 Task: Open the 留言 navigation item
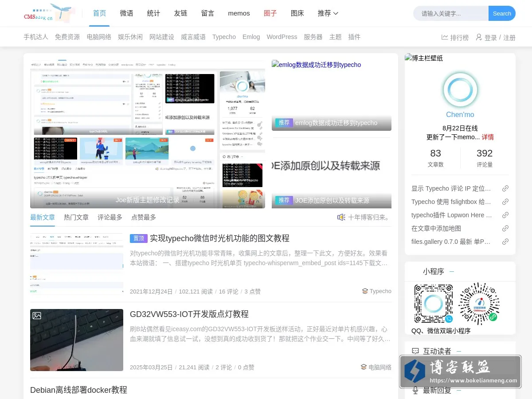tap(207, 13)
